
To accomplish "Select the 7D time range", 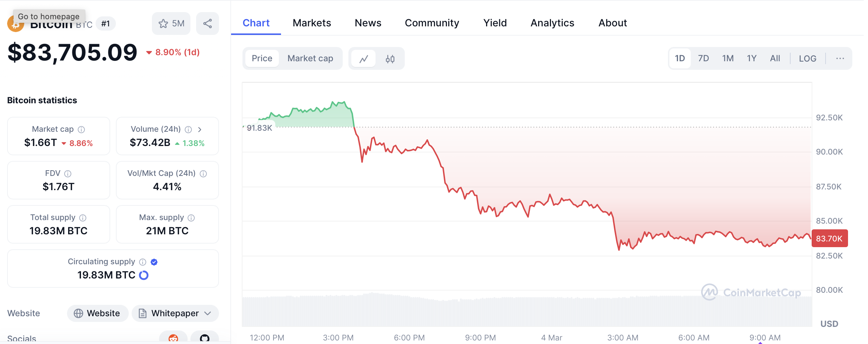I will (x=703, y=58).
